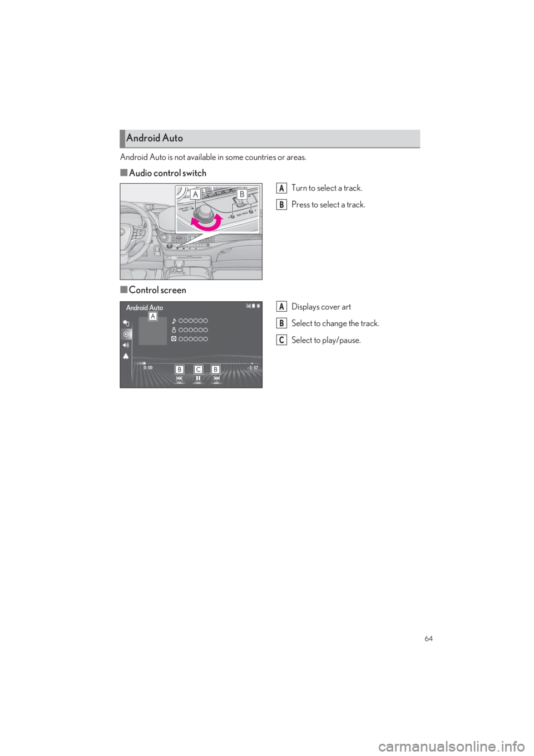This screenshot has height=756, width=534.
Task: Click the text 'Select to play/pause.'
Action: tap(326, 340)
